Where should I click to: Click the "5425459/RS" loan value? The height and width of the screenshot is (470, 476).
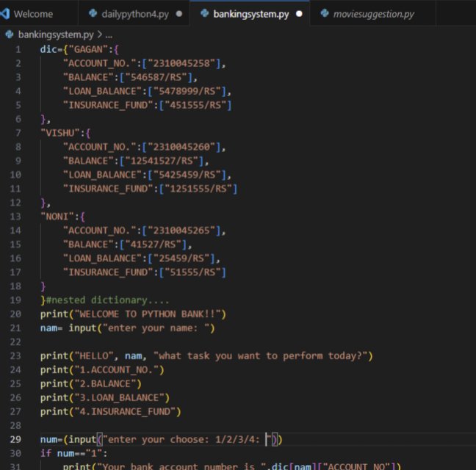tap(187, 175)
